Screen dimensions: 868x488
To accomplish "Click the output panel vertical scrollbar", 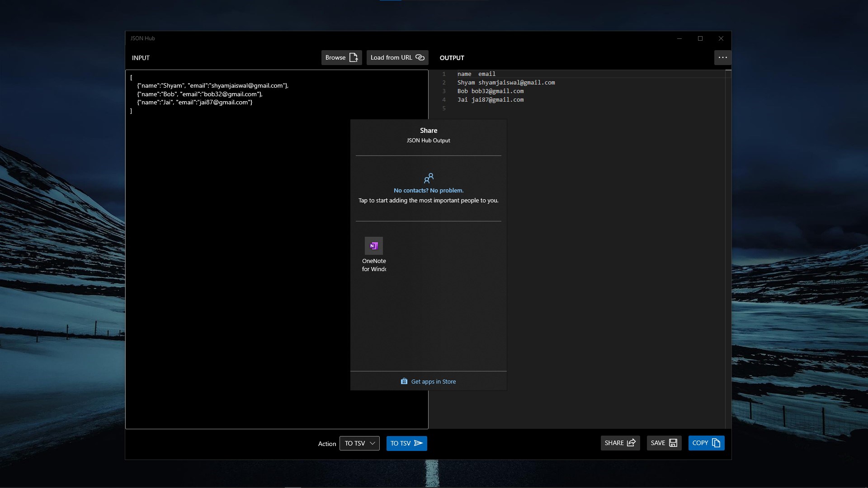I will tap(728, 249).
